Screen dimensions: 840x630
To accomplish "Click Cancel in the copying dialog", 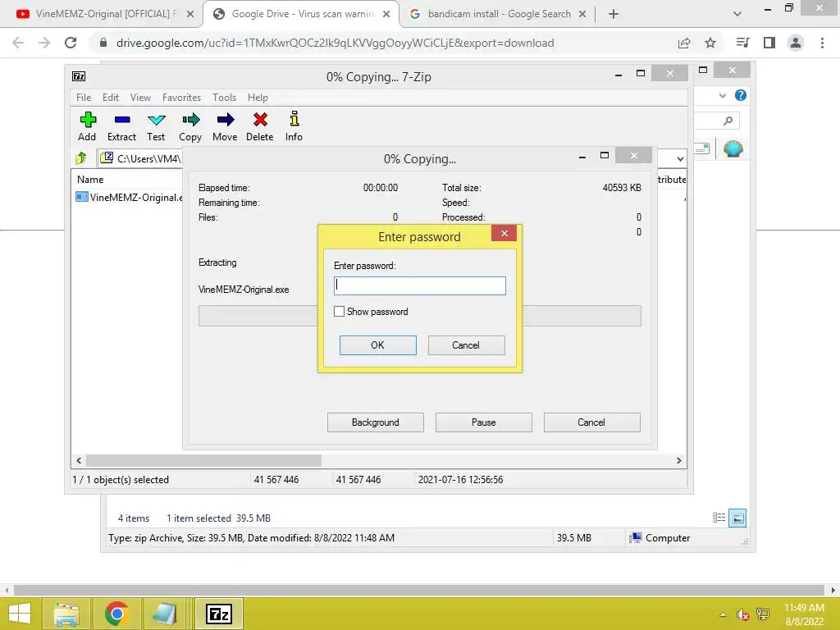I will pyautogui.click(x=592, y=422).
